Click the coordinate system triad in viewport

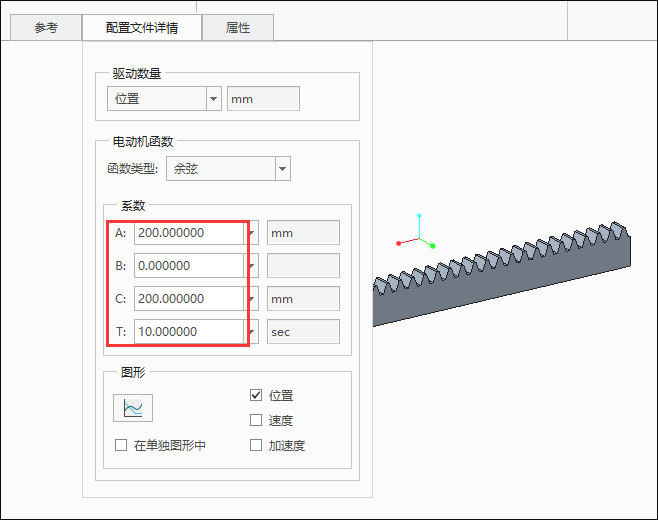[x=418, y=233]
